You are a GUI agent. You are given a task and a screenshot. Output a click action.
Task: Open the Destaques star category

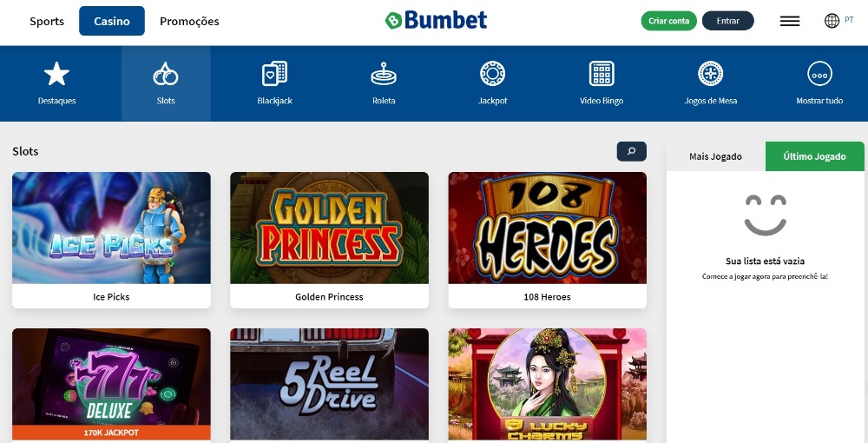[56, 83]
